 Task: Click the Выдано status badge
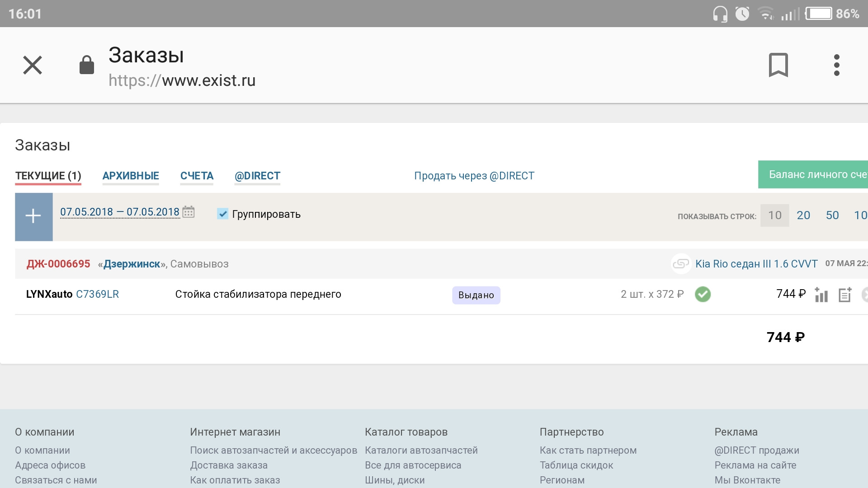476,295
